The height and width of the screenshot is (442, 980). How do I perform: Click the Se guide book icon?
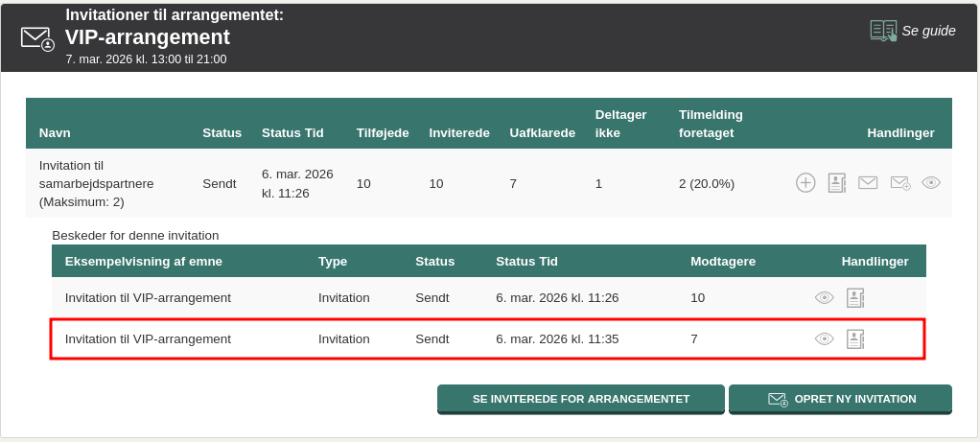pos(883,31)
